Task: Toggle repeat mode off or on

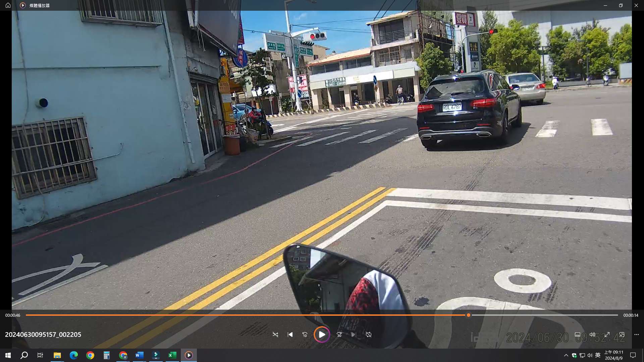Action: pos(369,335)
